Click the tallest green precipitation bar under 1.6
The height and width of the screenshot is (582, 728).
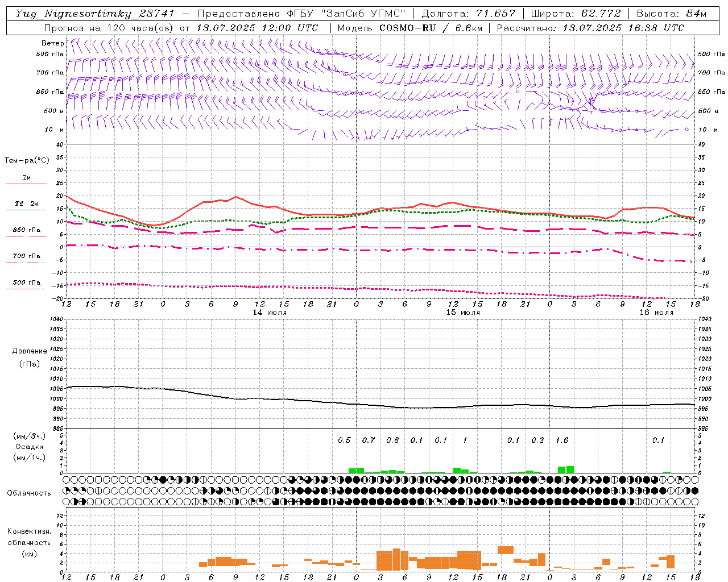tap(570, 469)
